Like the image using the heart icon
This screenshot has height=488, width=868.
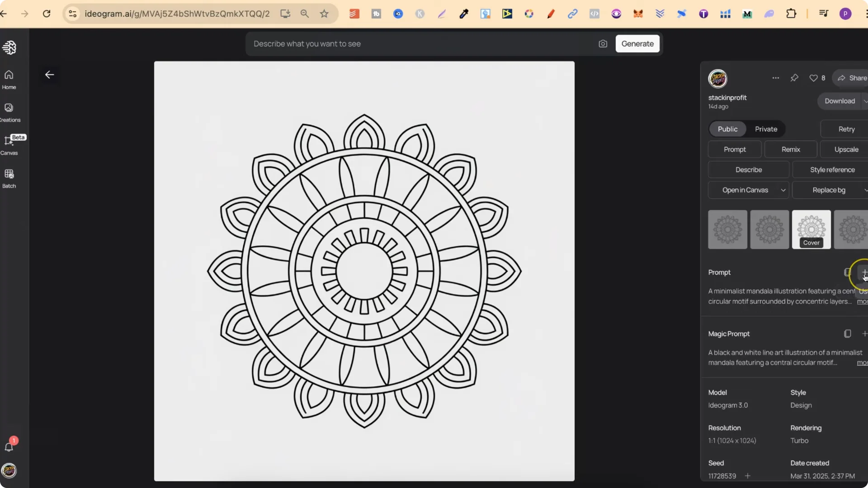814,78
